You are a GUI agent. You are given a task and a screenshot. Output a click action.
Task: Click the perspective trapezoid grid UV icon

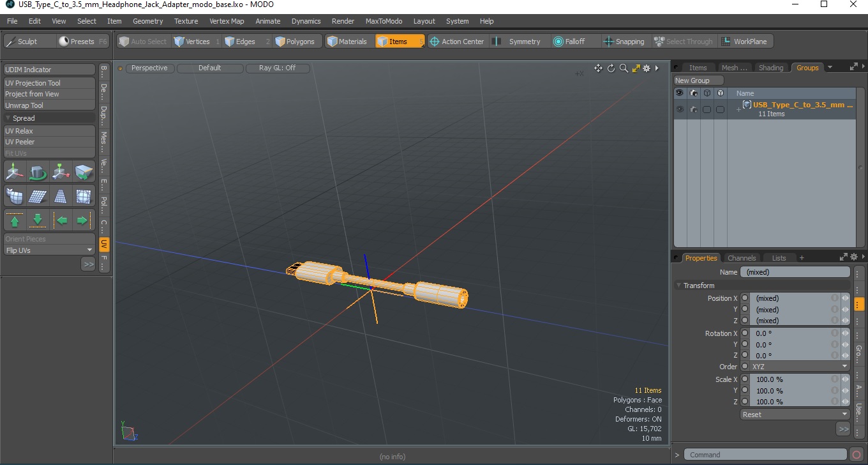click(x=61, y=196)
